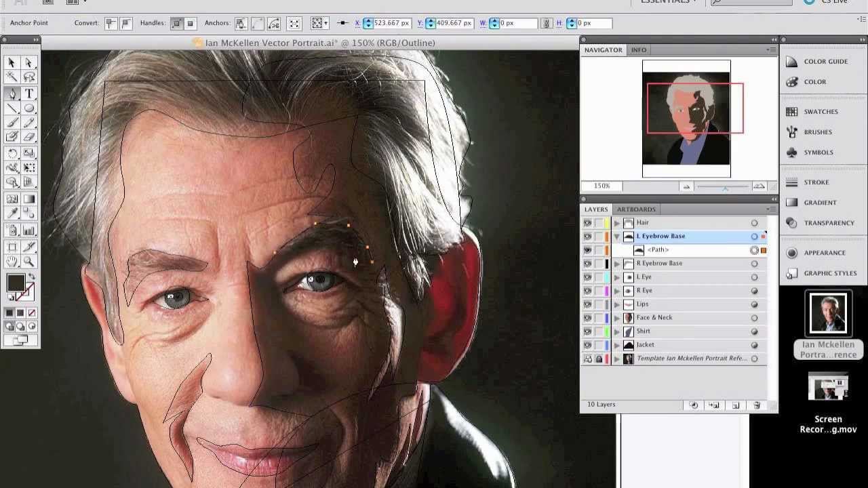This screenshot has width=868, height=488.
Task: Pick the Direct Selection tool
Action: pos(30,62)
